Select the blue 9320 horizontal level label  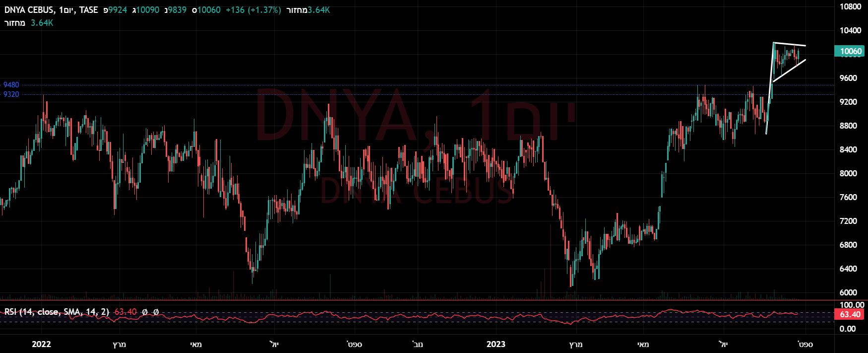11,94
